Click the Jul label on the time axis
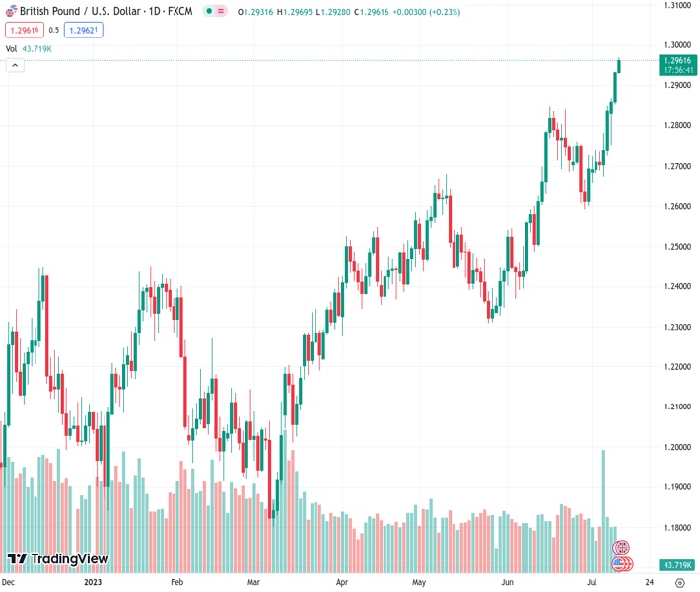The image size is (700, 592). pos(594,583)
